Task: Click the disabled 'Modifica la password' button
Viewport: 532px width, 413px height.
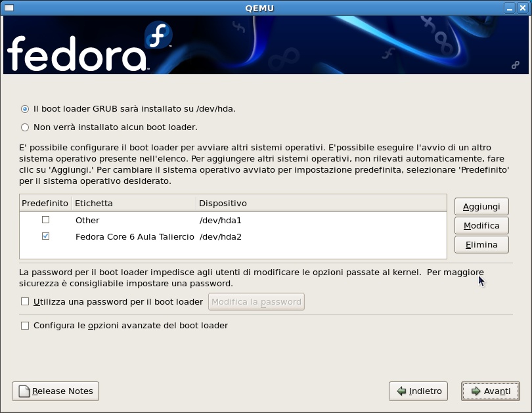Action: click(256, 302)
